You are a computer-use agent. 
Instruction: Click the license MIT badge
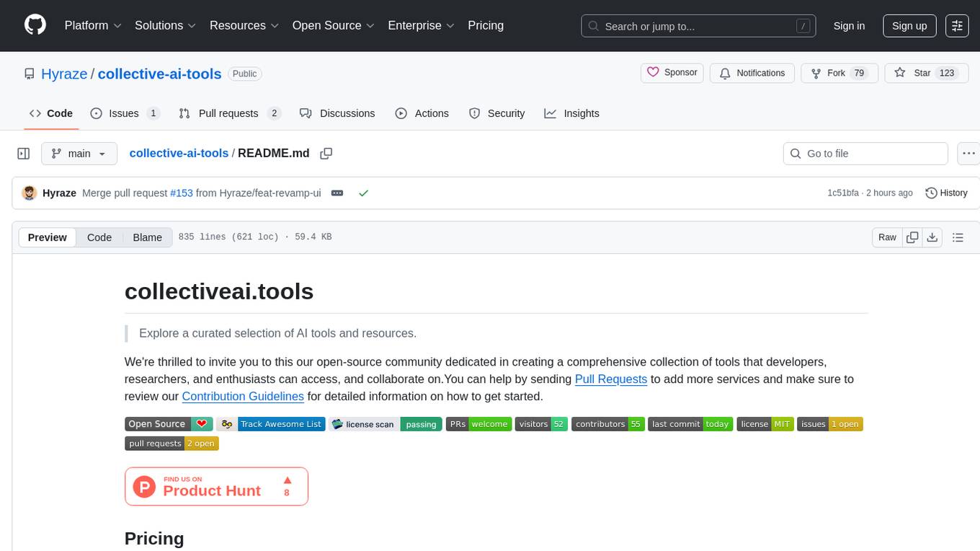[765, 424]
